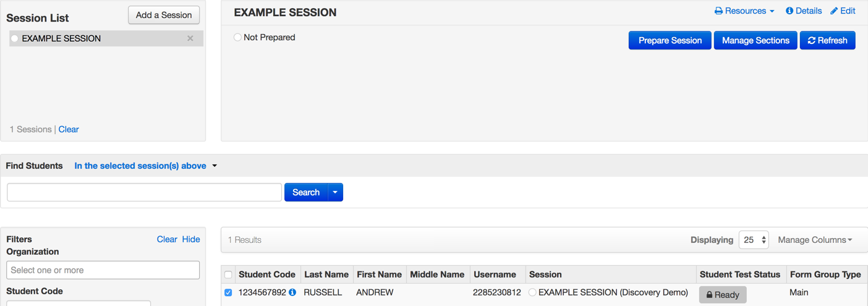
Task: Open session Details info link
Action: click(x=803, y=11)
